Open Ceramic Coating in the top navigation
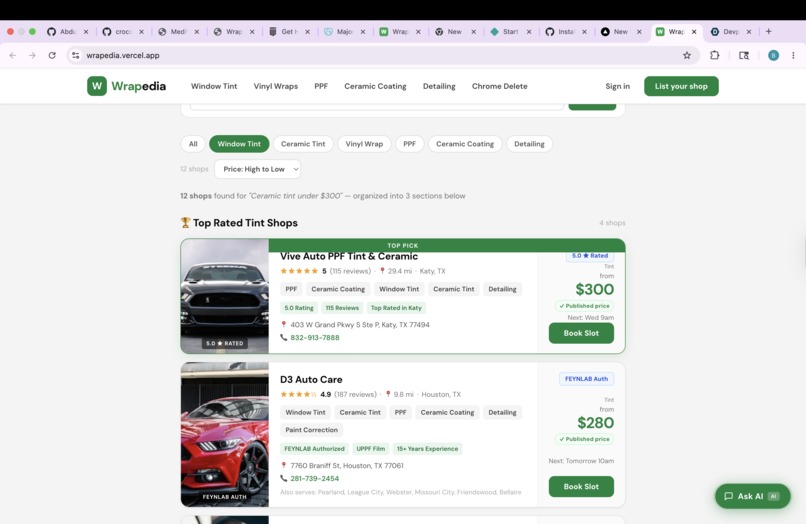Image resolution: width=806 pixels, height=524 pixels. point(375,86)
